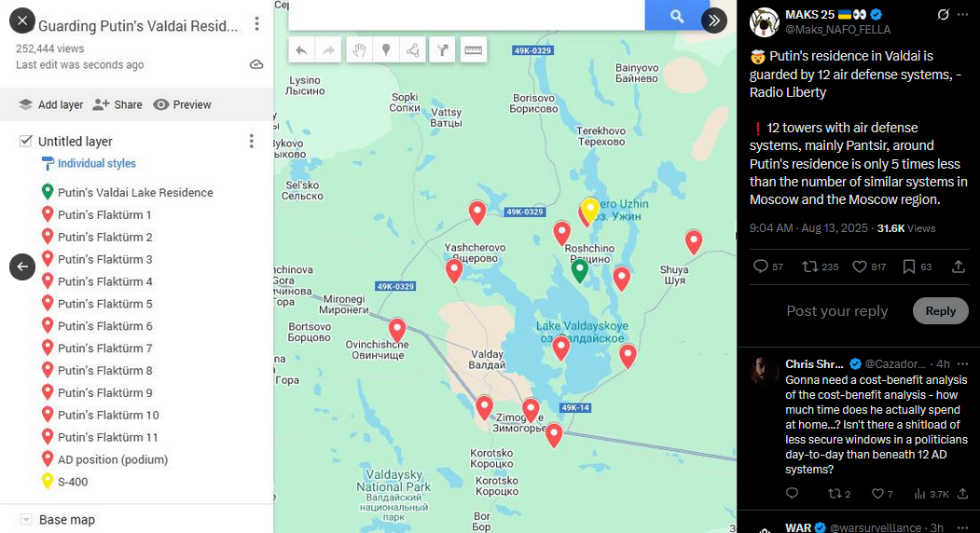The height and width of the screenshot is (533, 980).
Task: Open Individual styles settings
Action: 89,164
